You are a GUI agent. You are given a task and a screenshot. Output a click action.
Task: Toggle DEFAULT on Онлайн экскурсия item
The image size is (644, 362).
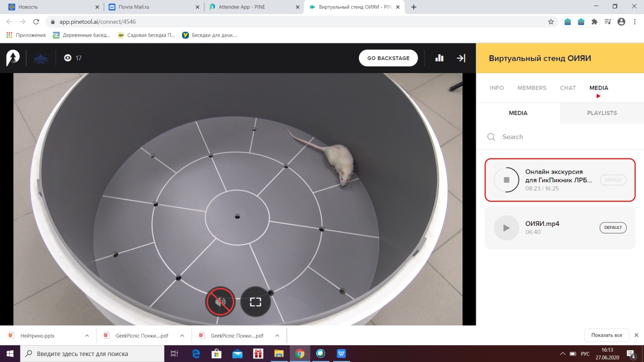coord(613,180)
